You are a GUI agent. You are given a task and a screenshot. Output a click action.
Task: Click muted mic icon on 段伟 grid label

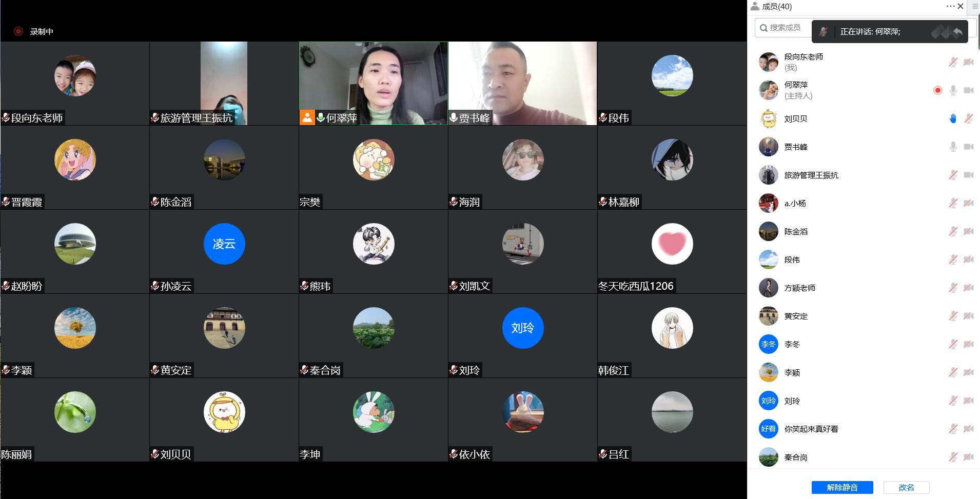click(603, 118)
